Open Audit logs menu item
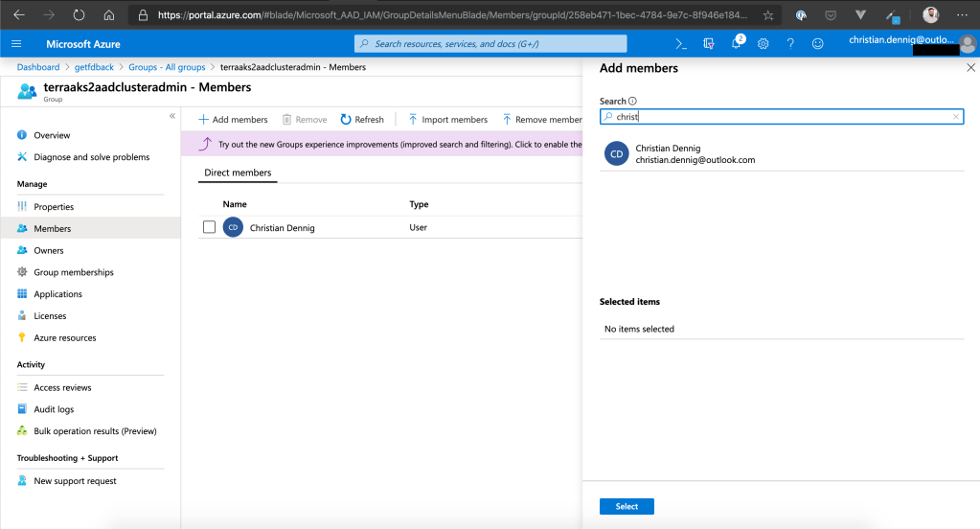Screen dimensions: 980x529 tap(54, 409)
